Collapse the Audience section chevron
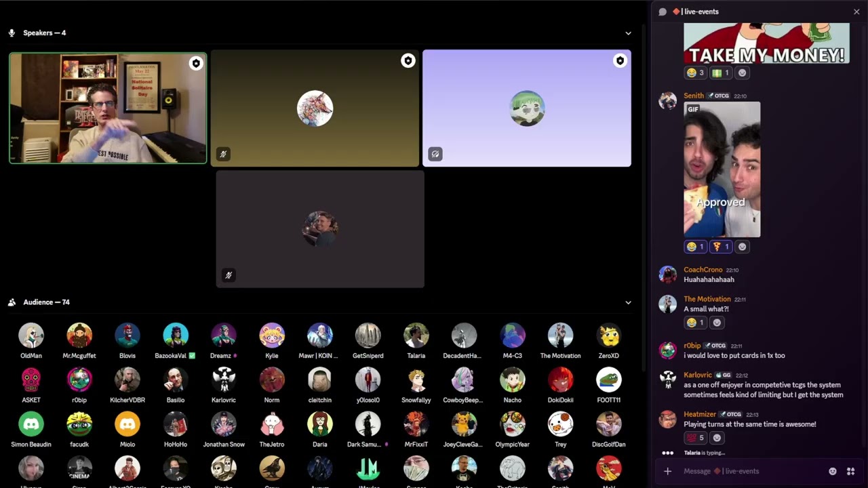The height and width of the screenshot is (488, 868). point(628,302)
